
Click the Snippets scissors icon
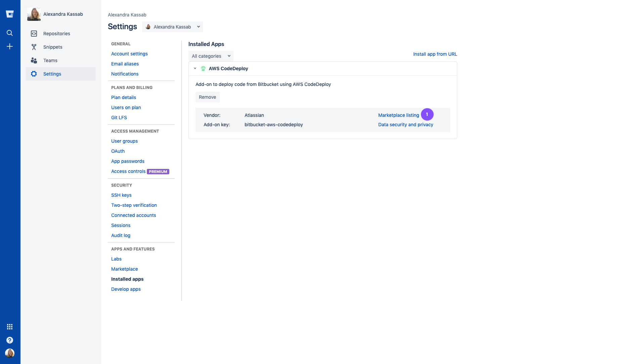pyautogui.click(x=34, y=47)
